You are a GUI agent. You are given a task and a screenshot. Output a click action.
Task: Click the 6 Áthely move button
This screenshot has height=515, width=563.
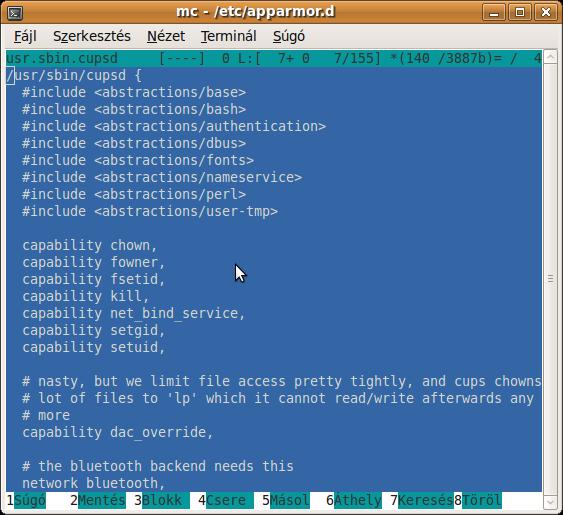(354, 500)
